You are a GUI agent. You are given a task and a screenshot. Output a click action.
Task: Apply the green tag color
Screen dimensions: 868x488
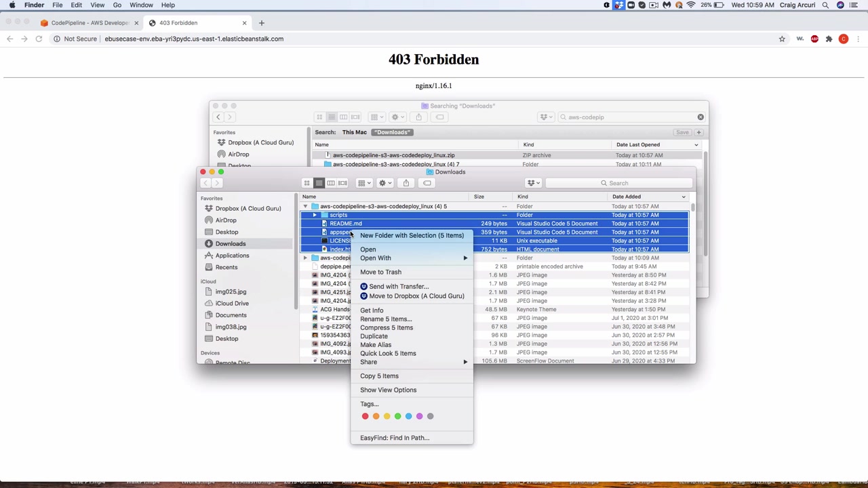[x=397, y=416]
